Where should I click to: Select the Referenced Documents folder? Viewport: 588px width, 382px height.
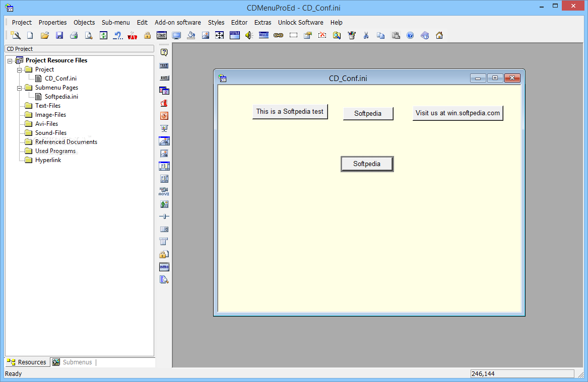point(66,142)
